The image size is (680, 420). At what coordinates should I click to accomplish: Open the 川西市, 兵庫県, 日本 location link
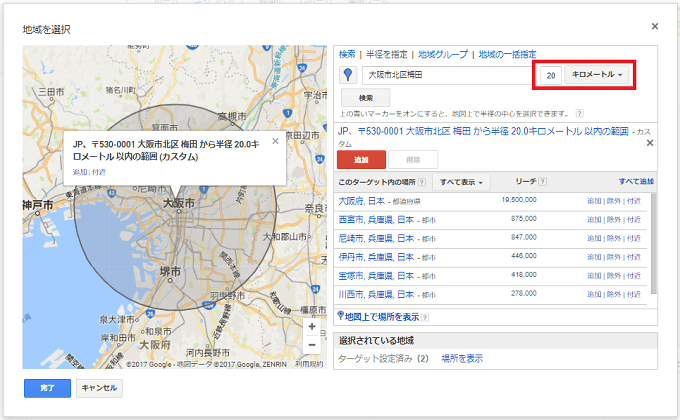click(376, 295)
